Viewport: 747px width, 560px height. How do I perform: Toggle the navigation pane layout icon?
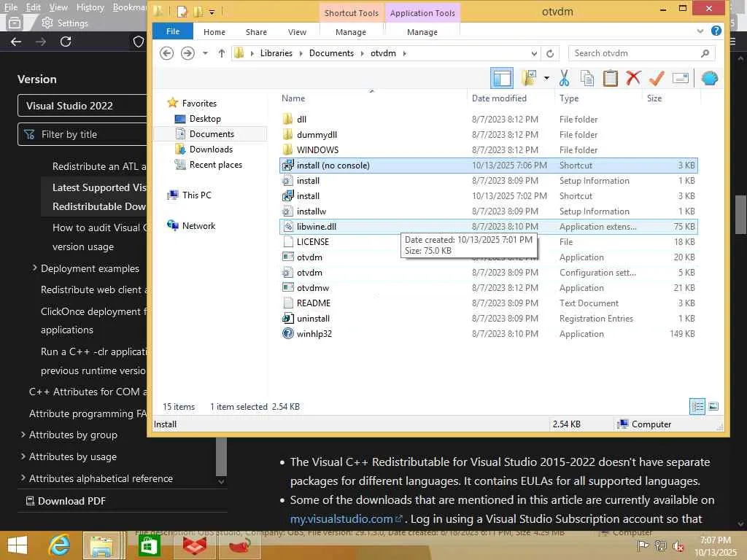pos(502,78)
